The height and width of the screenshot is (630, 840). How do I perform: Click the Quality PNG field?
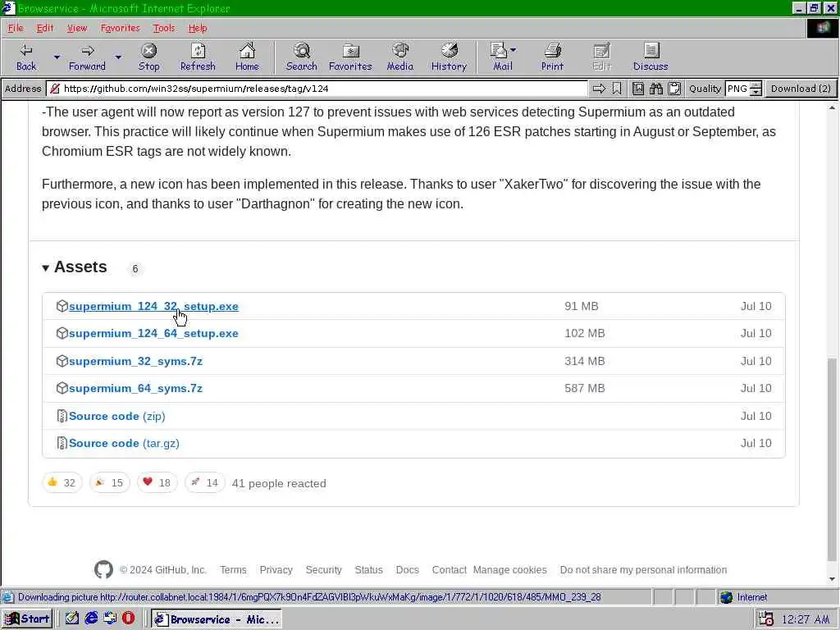tap(737, 89)
